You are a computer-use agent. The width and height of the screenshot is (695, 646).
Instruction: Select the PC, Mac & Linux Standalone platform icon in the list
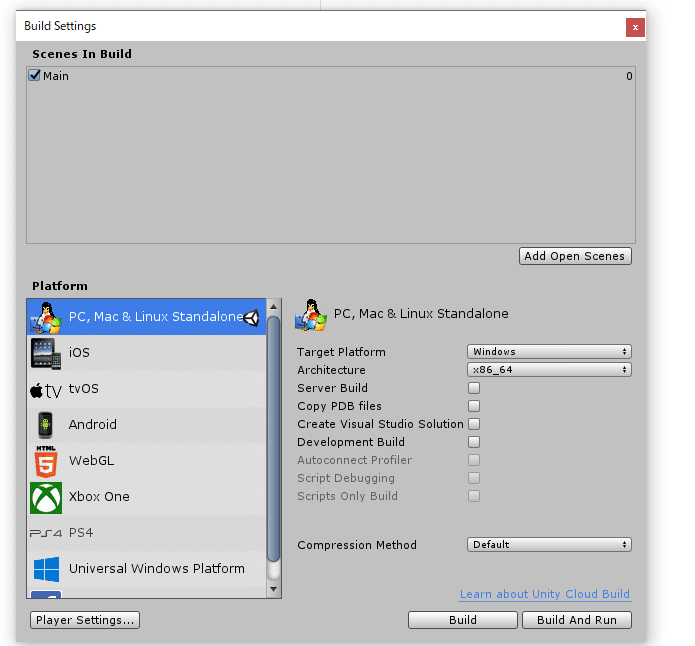pyautogui.click(x=46, y=317)
